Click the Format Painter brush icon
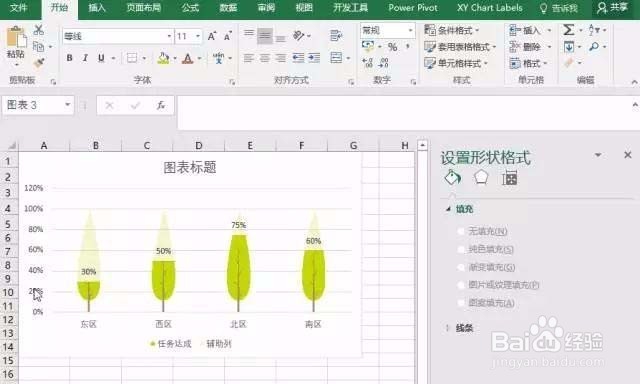This screenshot has height=384, width=640. click(39, 63)
